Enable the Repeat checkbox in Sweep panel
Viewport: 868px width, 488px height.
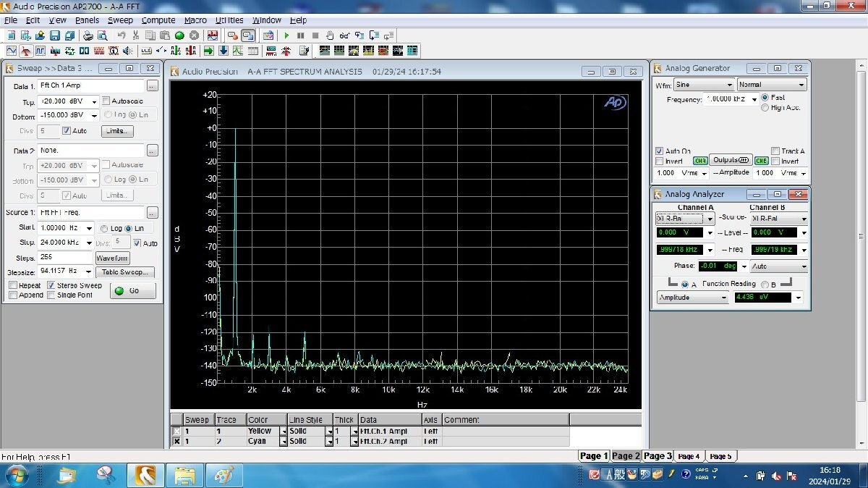pos(14,285)
